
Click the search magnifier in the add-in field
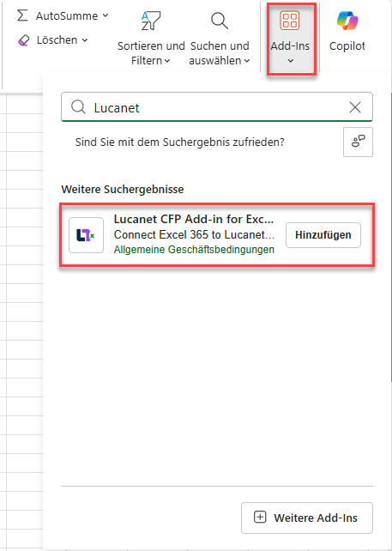(x=78, y=106)
